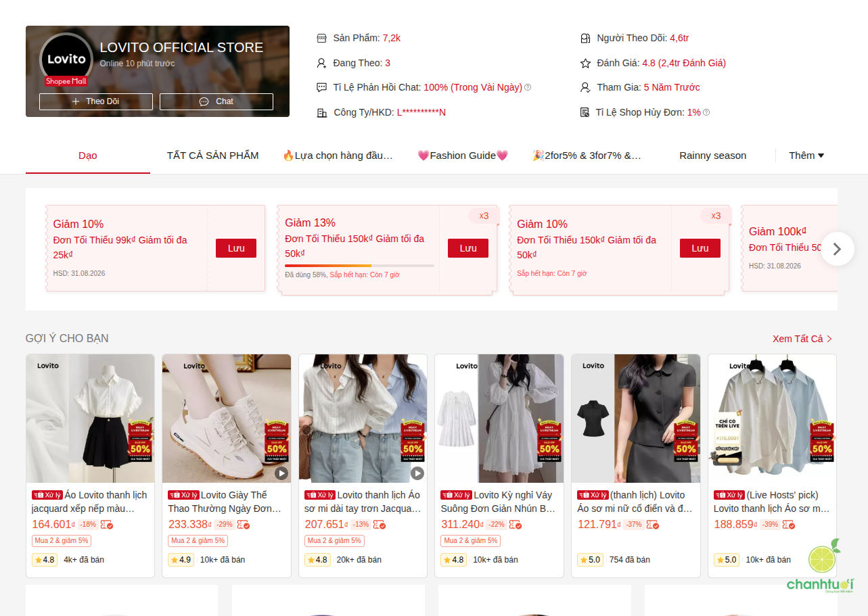Click the Lovito shop logo avatar

[x=66, y=60]
